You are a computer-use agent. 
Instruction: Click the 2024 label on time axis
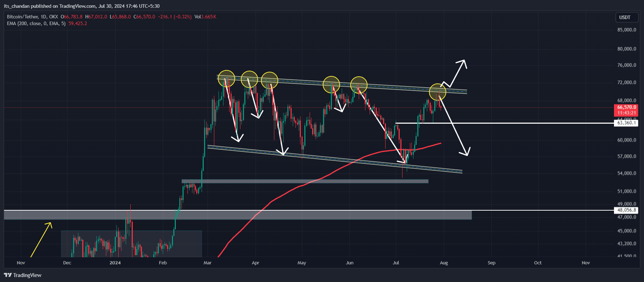click(115, 263)
